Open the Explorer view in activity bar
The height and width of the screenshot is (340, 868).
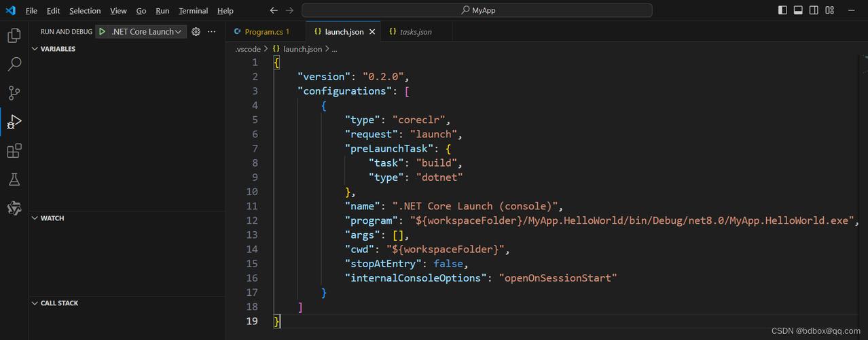click(14, 35)
